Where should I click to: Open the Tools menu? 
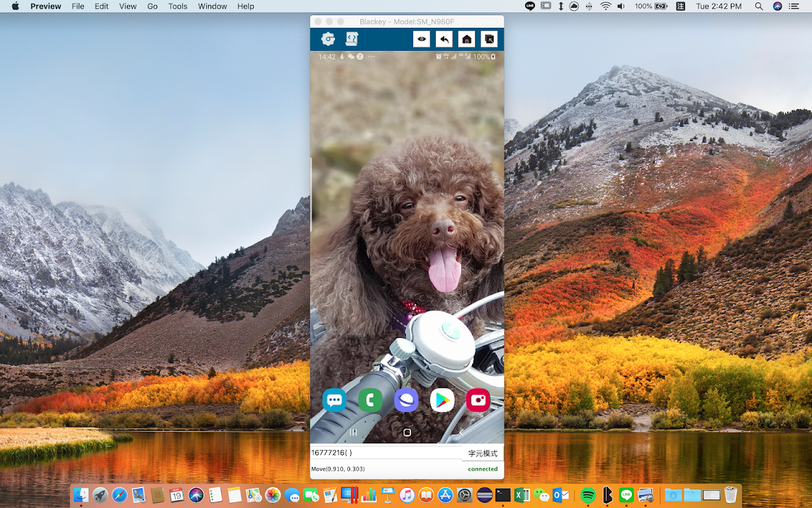point(178,6)
